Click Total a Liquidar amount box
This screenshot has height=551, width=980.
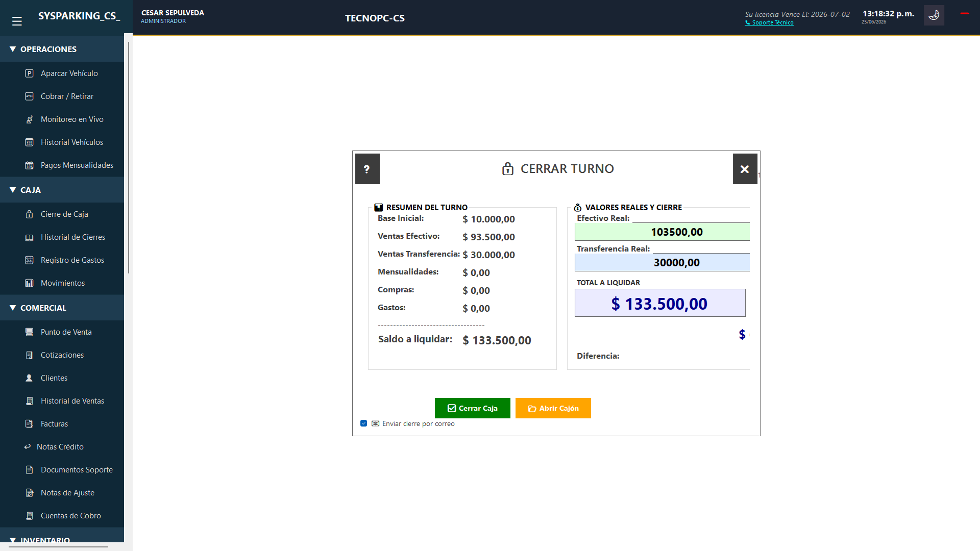660,303
